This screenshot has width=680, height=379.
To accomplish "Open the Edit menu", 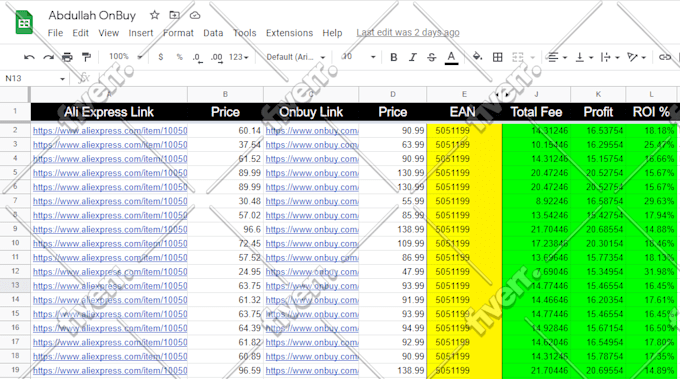I will point(80,33).
